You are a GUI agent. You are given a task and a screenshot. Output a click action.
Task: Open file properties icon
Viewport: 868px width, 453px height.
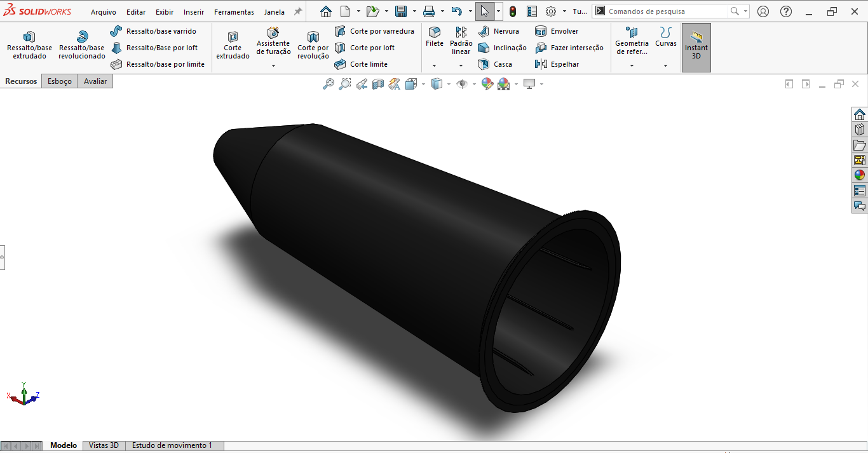[532, 11]
